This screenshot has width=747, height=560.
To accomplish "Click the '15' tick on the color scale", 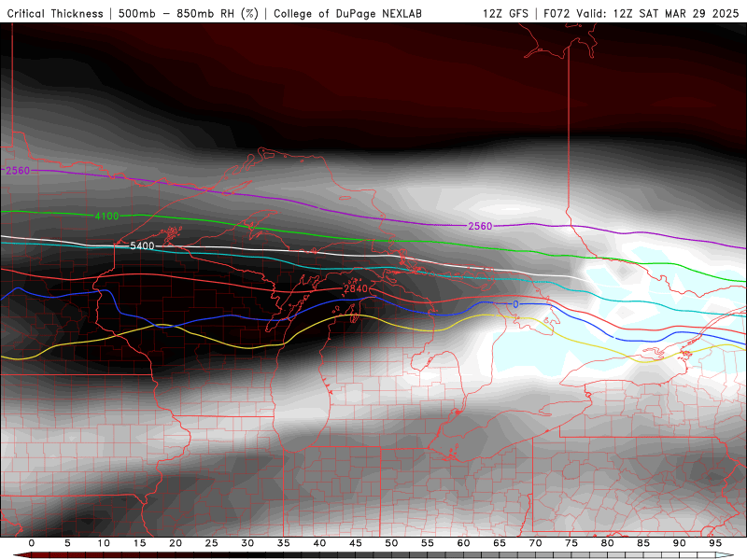I will tap(139, 543).
